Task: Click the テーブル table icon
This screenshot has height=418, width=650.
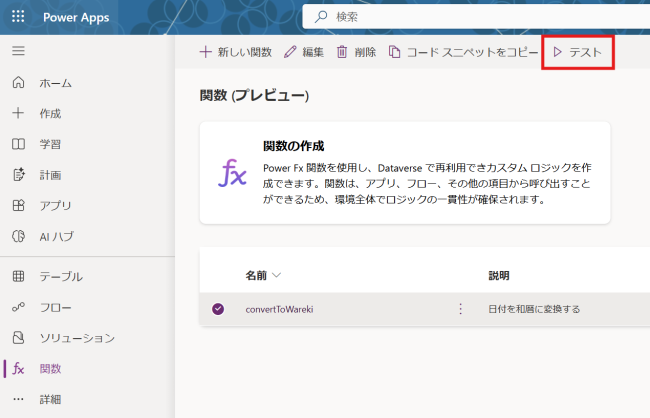Action: click(x=18, y=276)
